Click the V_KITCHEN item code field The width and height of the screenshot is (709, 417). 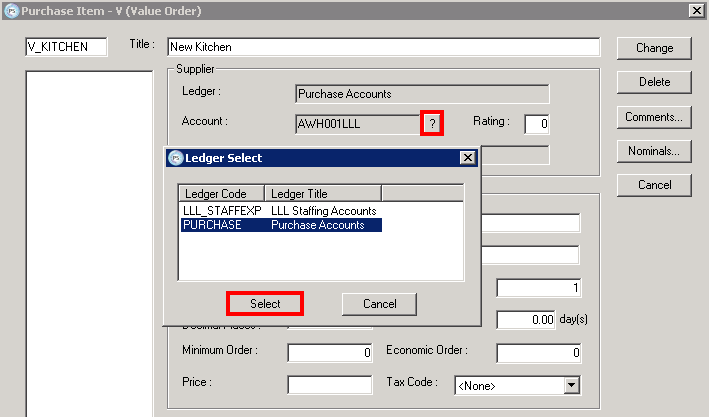point(66,47)
